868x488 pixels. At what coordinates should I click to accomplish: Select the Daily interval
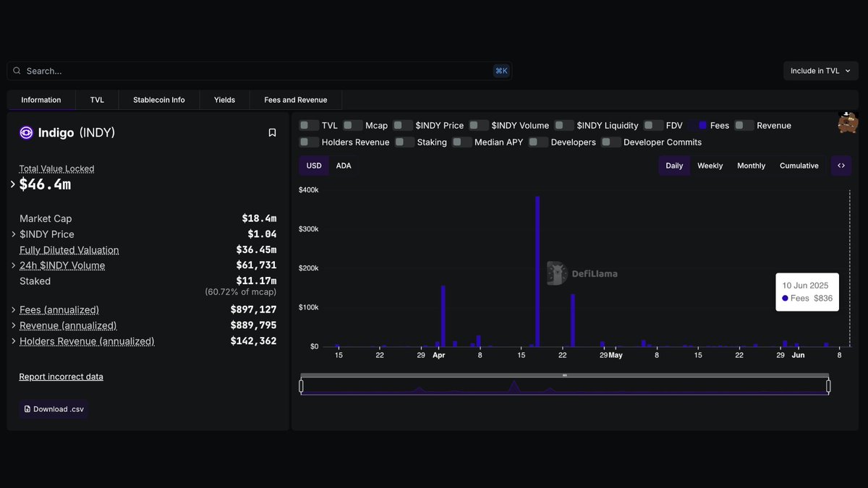tap(674, 166)
